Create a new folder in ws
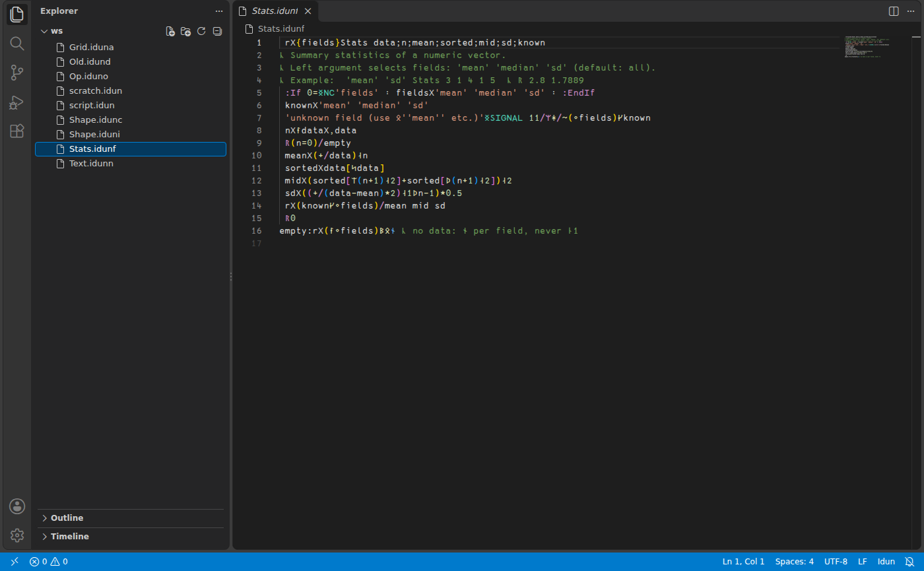This screenshot has height=571, width=924. coord(186,31)
